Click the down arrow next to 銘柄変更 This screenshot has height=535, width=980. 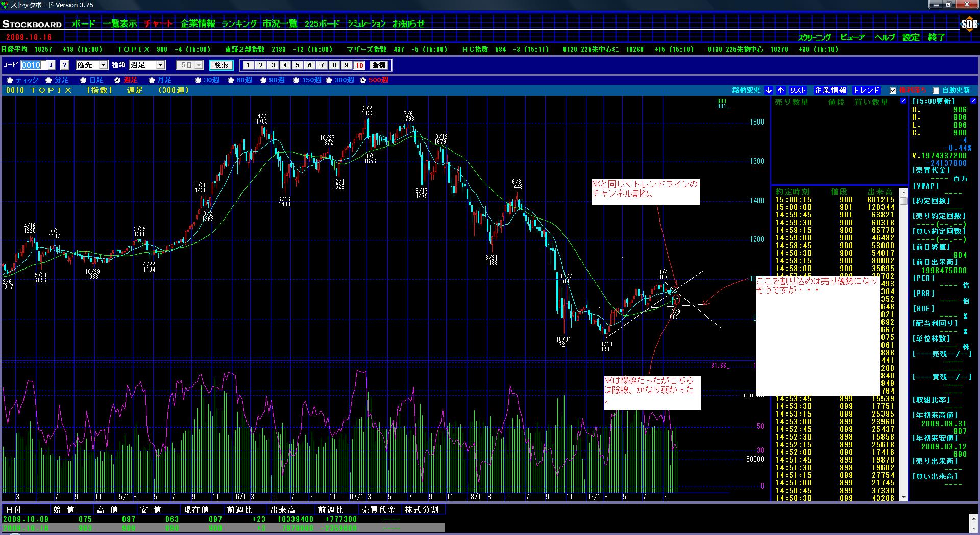pyautogui.click(x=769, y=90)
